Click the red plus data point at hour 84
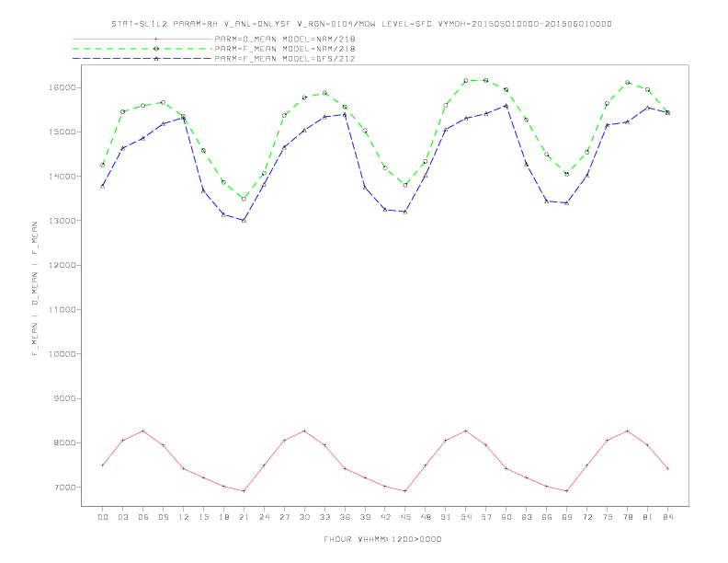728x563 pixels. (667, 468)
